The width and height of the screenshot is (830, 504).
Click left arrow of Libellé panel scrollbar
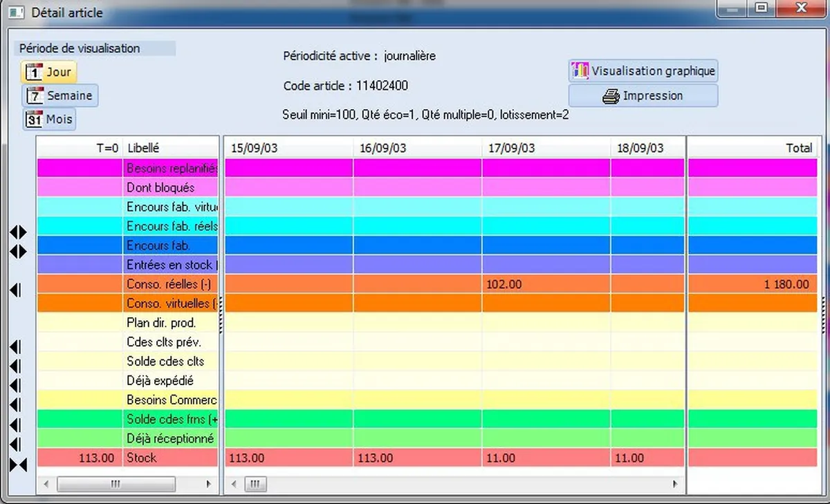pyautogui.click(x=46, y=484)
